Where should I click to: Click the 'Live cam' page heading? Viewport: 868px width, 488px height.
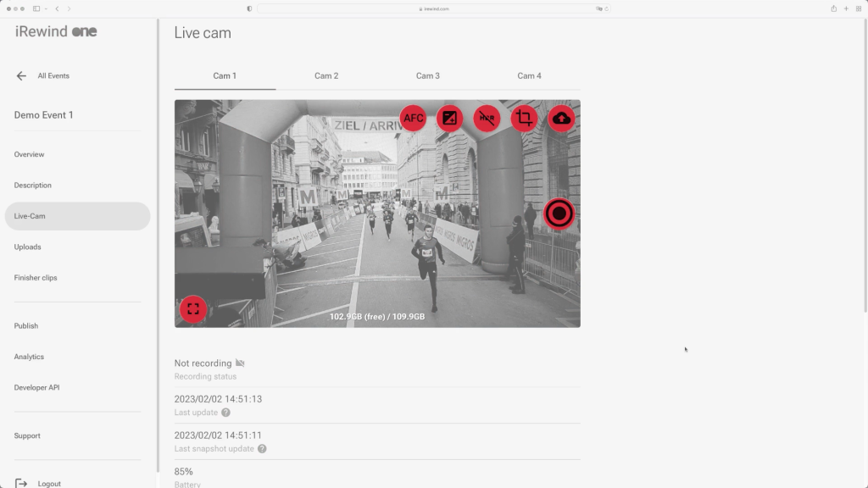[203, 33]
